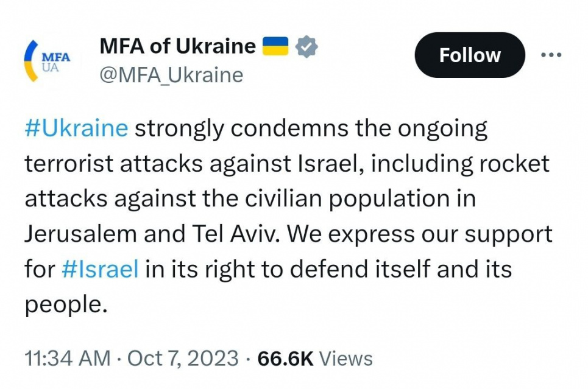
Task: Open the #Ukraine hashtag link
Action: [77, 129]
